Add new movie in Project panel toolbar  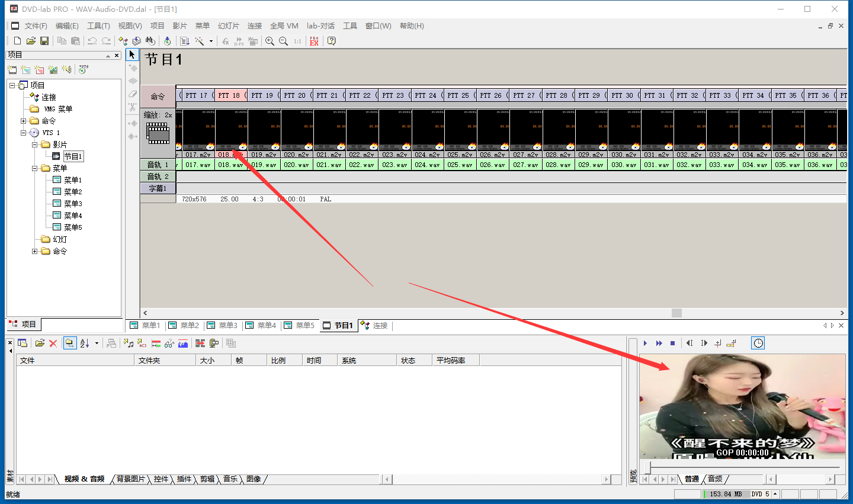(x=12, y=69)
